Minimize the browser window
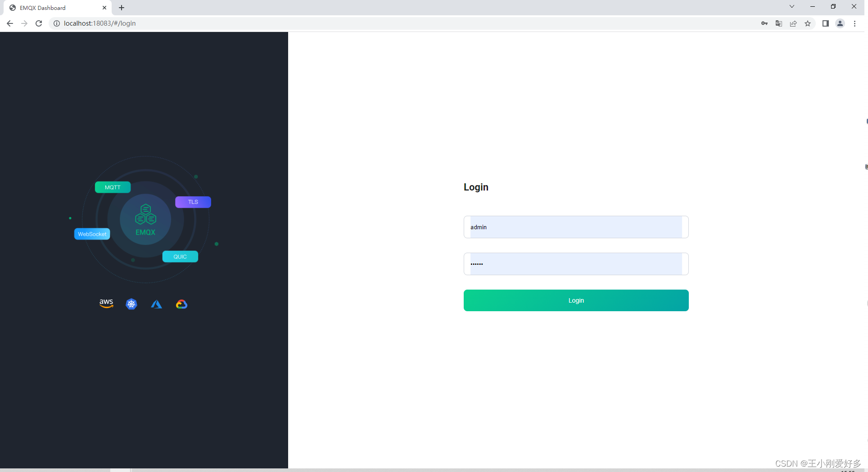Viewport: 868px width, 472px height. [x=813, y=6]
